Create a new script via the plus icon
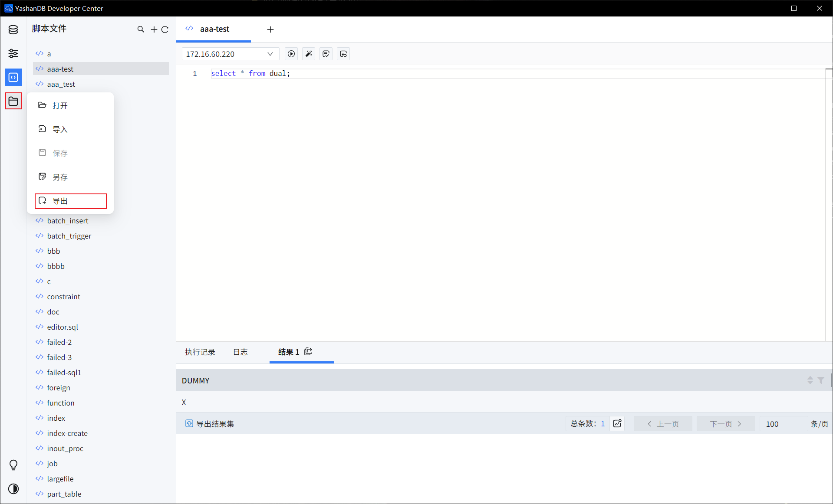This screenshot has height=504, width=833. click(153, 29)
